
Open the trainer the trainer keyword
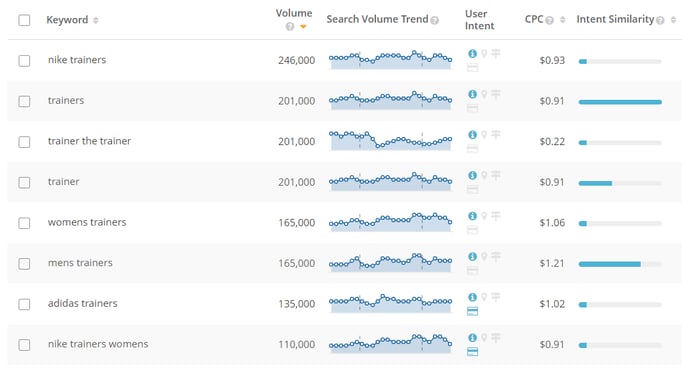pyautogui.click(x=90, y=141)
